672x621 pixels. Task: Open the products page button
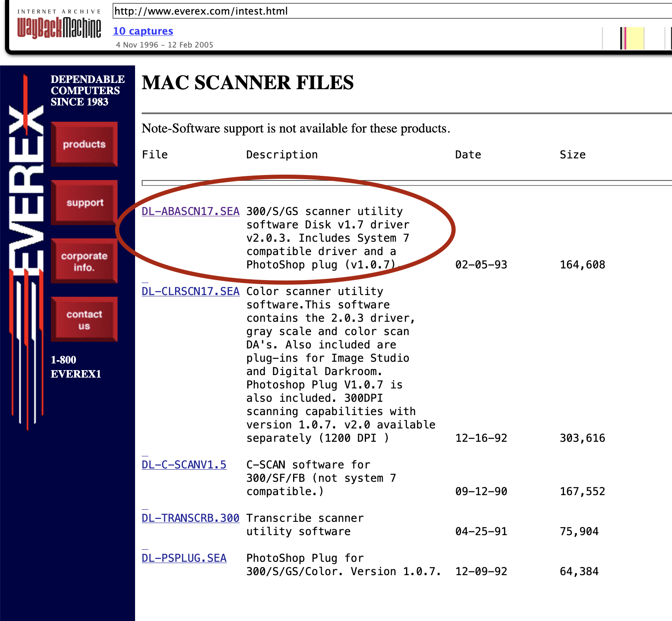(84, 144)
